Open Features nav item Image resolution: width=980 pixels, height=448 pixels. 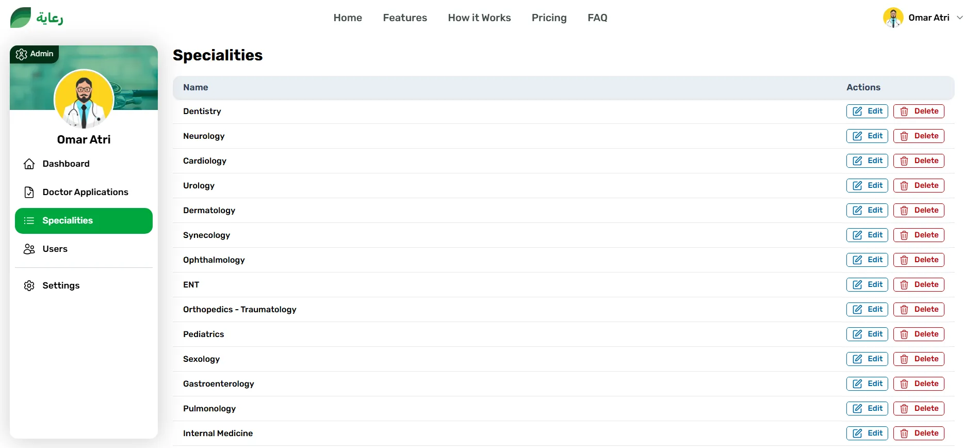pos(405,18)
